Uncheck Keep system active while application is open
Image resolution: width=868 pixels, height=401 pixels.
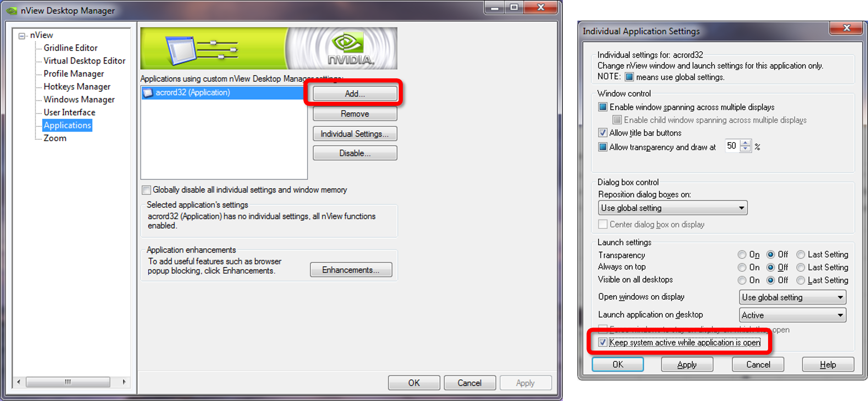603,342
